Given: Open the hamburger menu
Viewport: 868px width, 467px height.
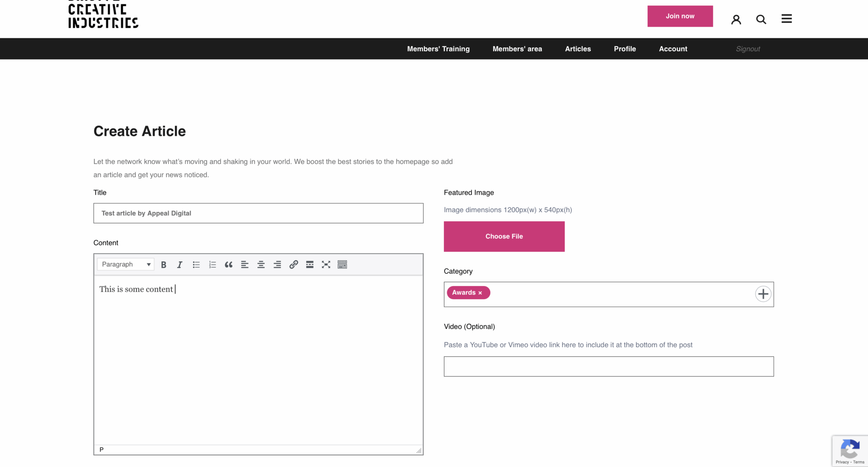Looking at the screenshot, I should [x=786, y=19].
